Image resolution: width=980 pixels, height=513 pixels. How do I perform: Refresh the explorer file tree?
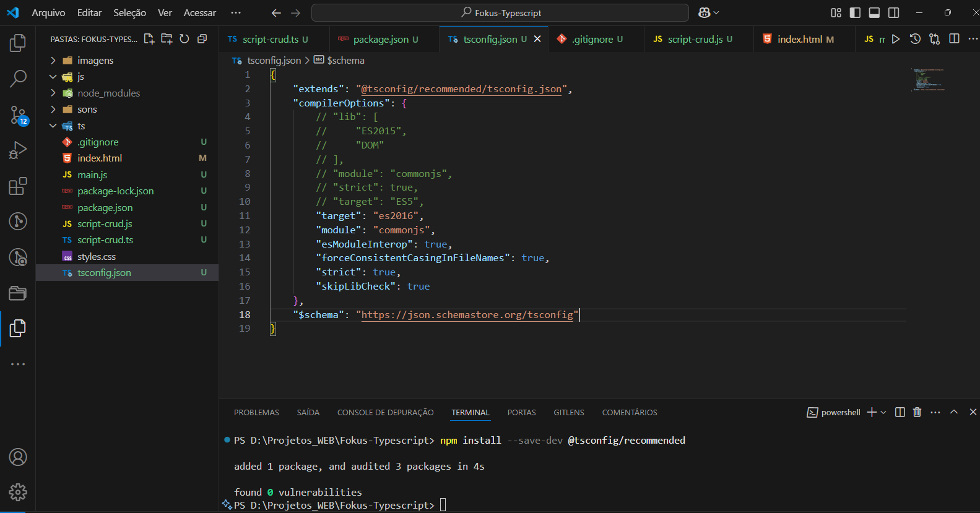coord(184,39)
